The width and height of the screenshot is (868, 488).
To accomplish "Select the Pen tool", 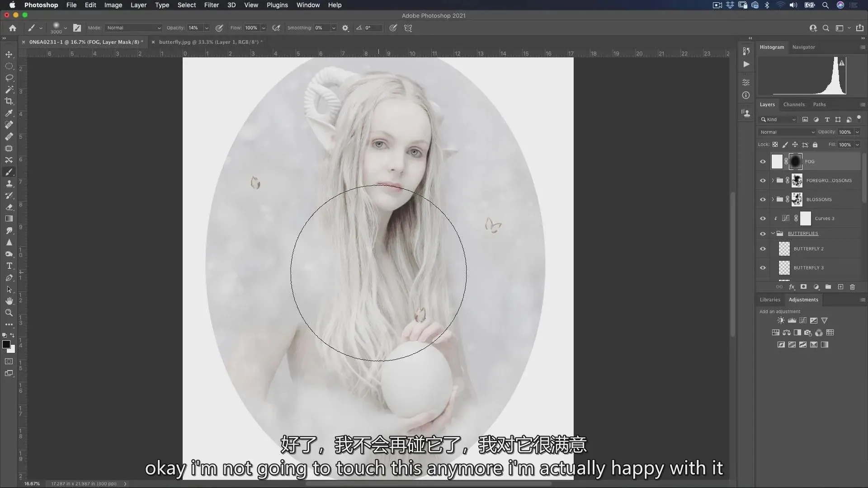I will pyautogui.click(x=9, y=277).
